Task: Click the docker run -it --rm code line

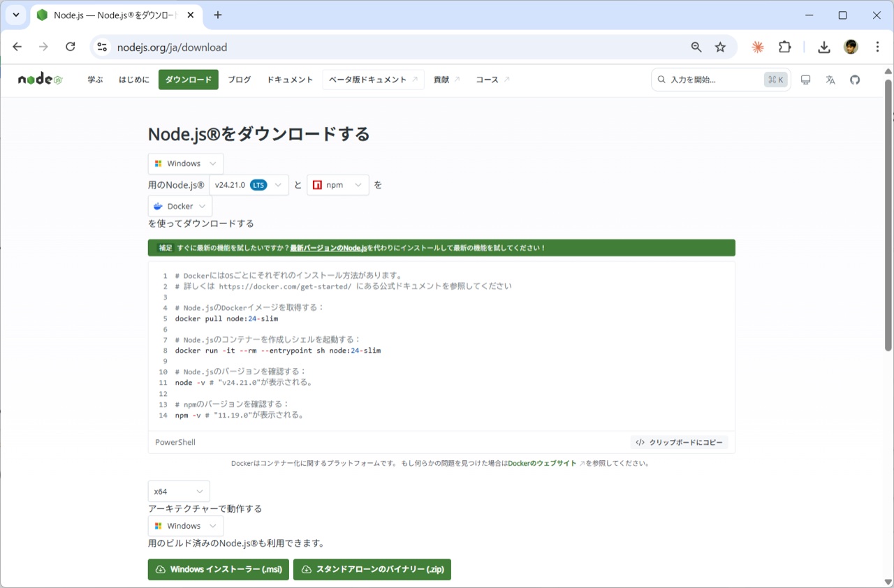Action: (x=278, y=351)
